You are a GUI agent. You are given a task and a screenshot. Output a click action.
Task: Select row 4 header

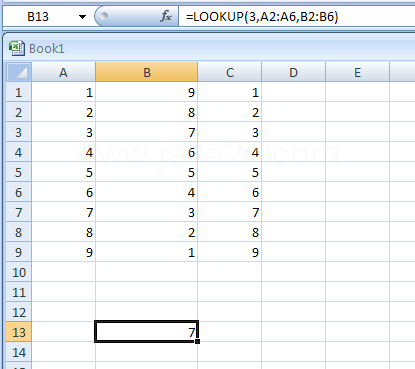pyautogui.click(x=19, y=152)
